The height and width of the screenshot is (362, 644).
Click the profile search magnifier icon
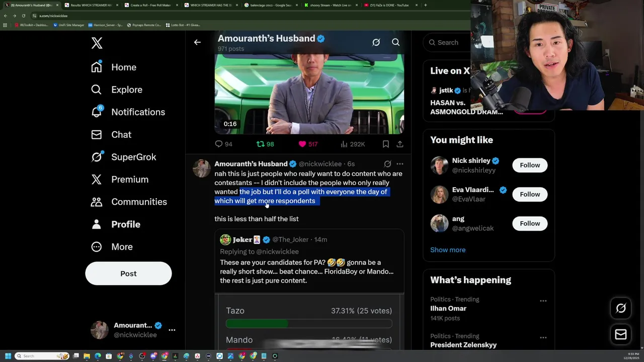(x=395, y=42)
